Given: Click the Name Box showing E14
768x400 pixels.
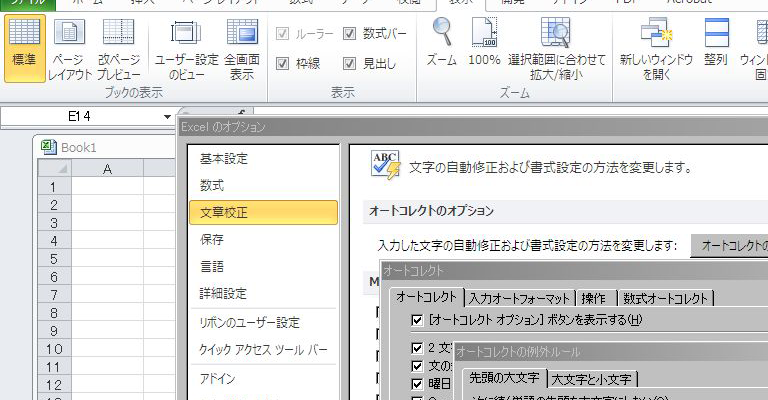Looking at the screenshot, I should click(x=80, y=117).
